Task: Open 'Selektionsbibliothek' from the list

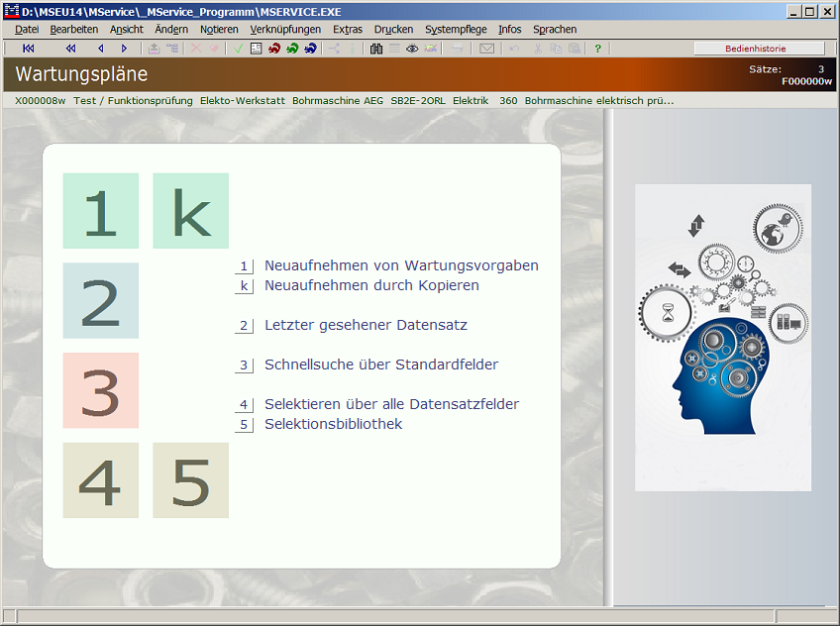Action: tap(333, 424)
